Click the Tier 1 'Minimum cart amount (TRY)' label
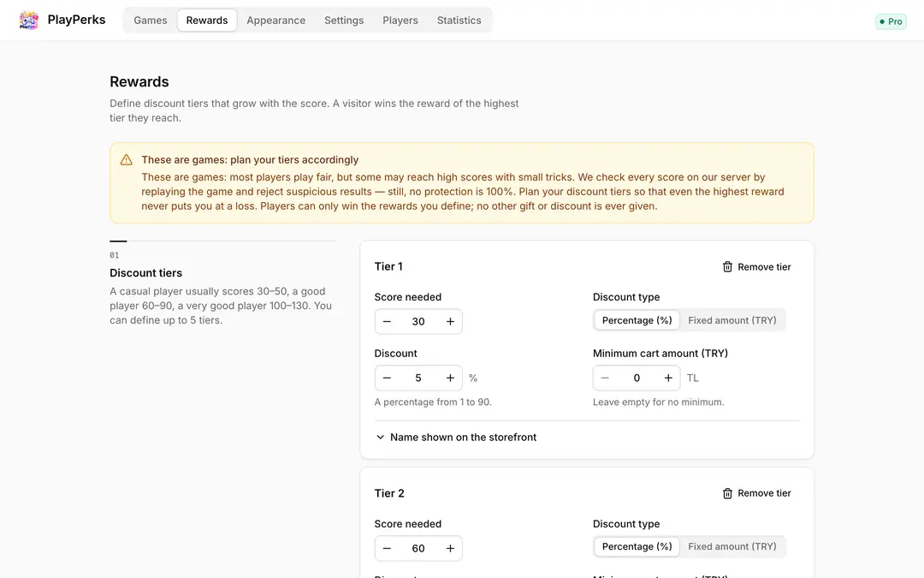 [660, 354]
